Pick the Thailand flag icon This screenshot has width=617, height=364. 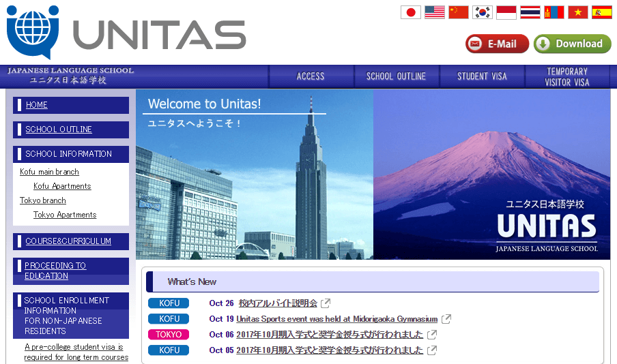coord(530,12)
